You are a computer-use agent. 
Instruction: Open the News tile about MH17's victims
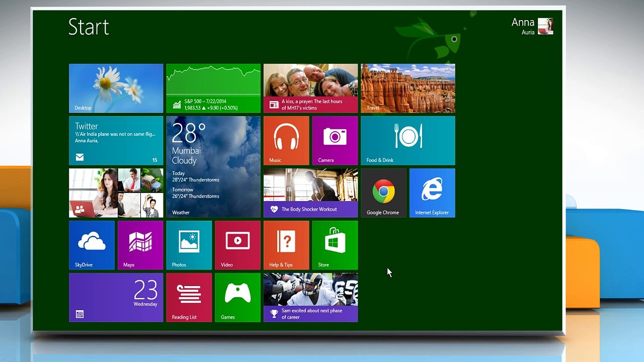pos(311,88)
